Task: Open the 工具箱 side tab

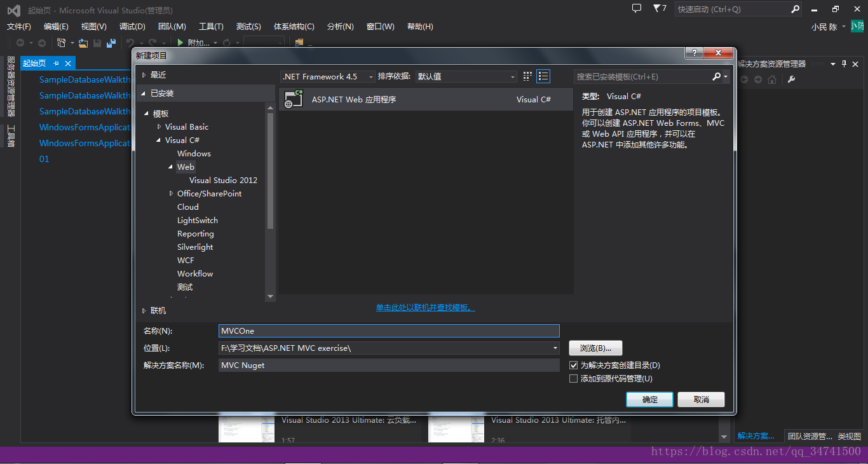Action: point(11,136)
